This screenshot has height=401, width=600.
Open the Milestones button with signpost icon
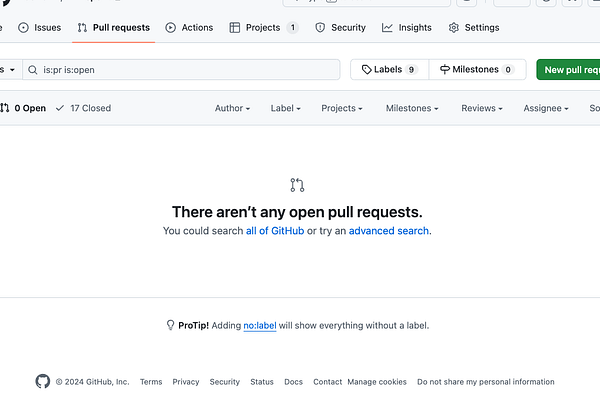476,70
